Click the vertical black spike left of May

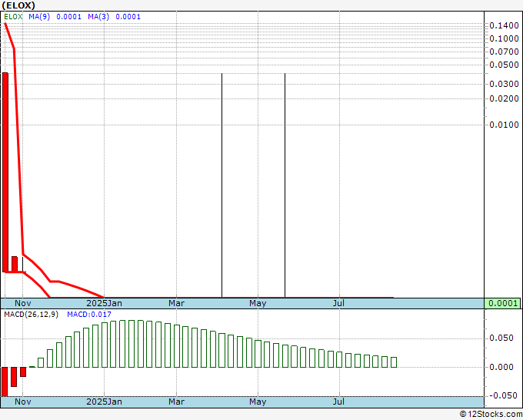click(x=222, y=185)
